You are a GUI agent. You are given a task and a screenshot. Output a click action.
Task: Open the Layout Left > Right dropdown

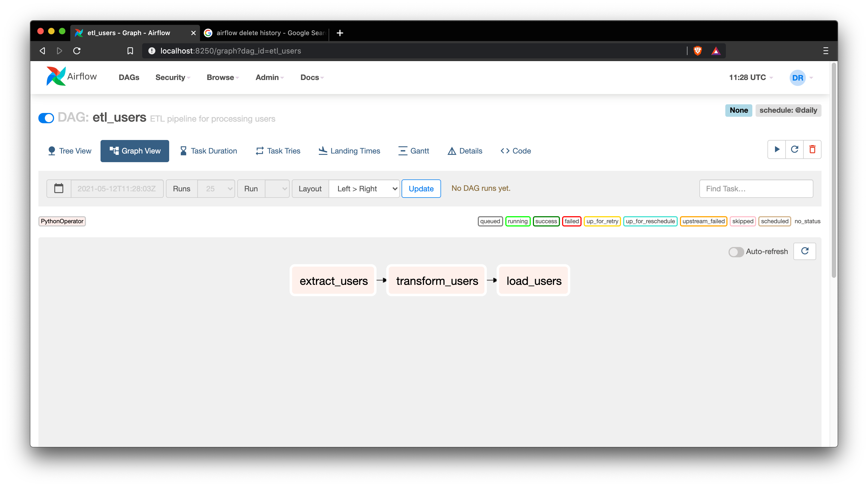click(x=364, y=189)
